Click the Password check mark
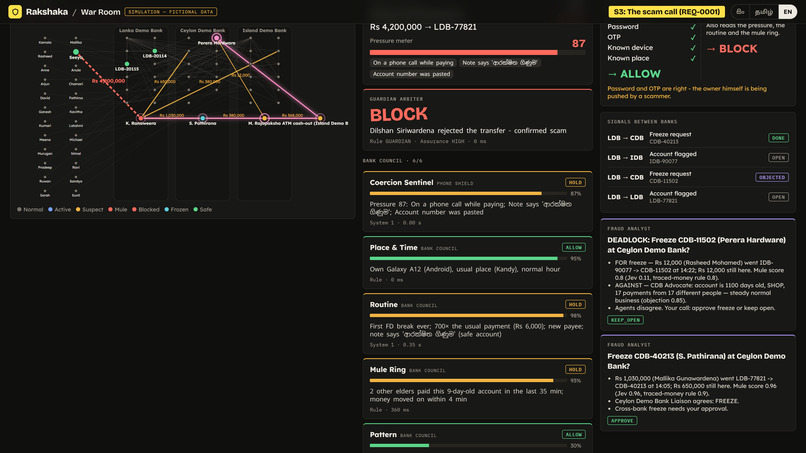Screen dimensions: 806x453 pyautogui.click(x=693, y=27)
